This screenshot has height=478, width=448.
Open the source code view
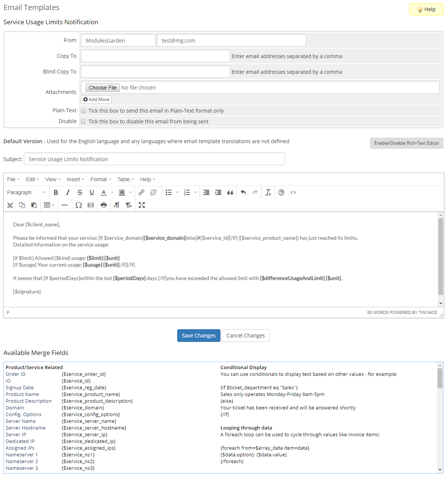coord(293,192)
